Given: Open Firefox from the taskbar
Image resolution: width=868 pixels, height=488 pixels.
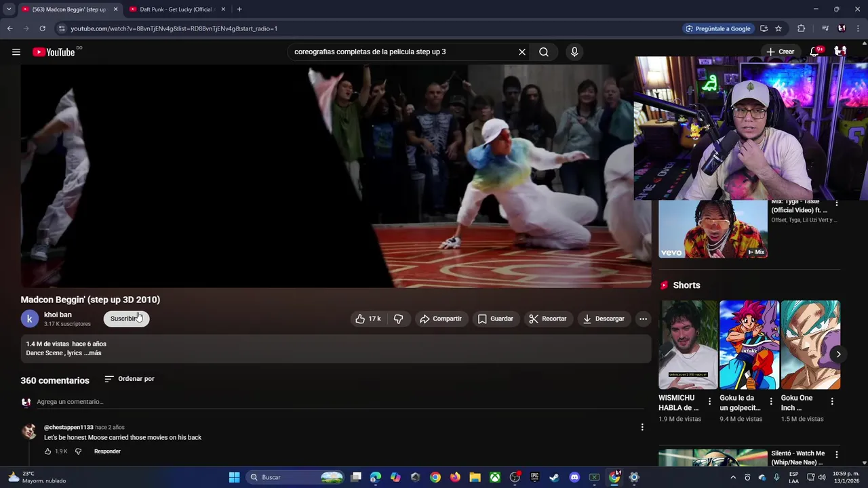Looking at the screenshot, I should tap(455, 477).
